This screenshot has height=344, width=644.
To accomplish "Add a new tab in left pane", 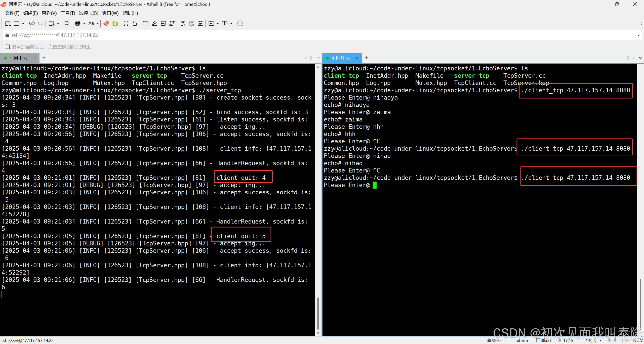I will (44, 58).
